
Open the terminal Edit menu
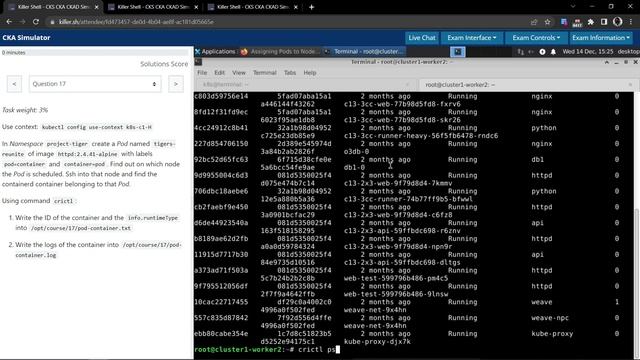click(x=220, y=73)
